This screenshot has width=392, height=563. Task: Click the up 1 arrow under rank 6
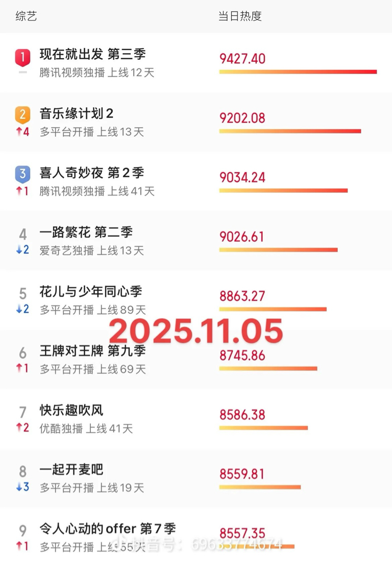point(22,368)
